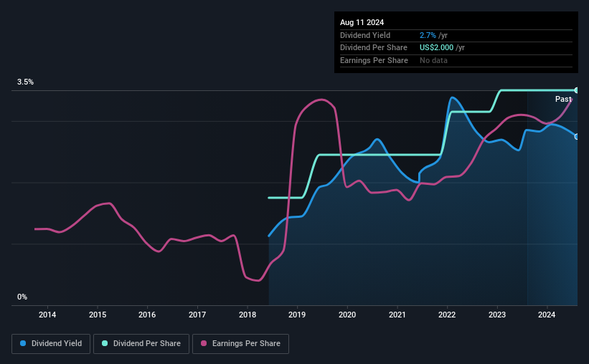Select the 2018 x-axis year label
The width and height of the screenshot is (589, 364).
pyautogui.click(x=248, y=315)
